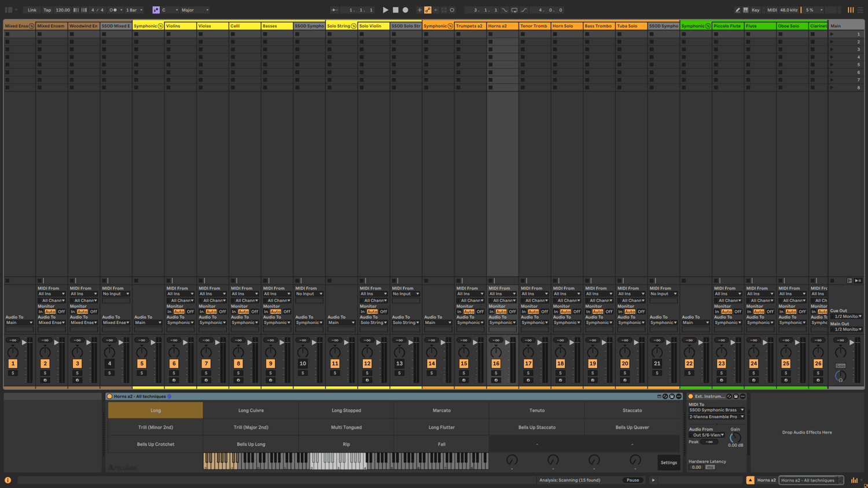This screenshot has width=868, height=488.
Task: Toggle the highlighted Automation Arm button
Action: tap(428, 10)
